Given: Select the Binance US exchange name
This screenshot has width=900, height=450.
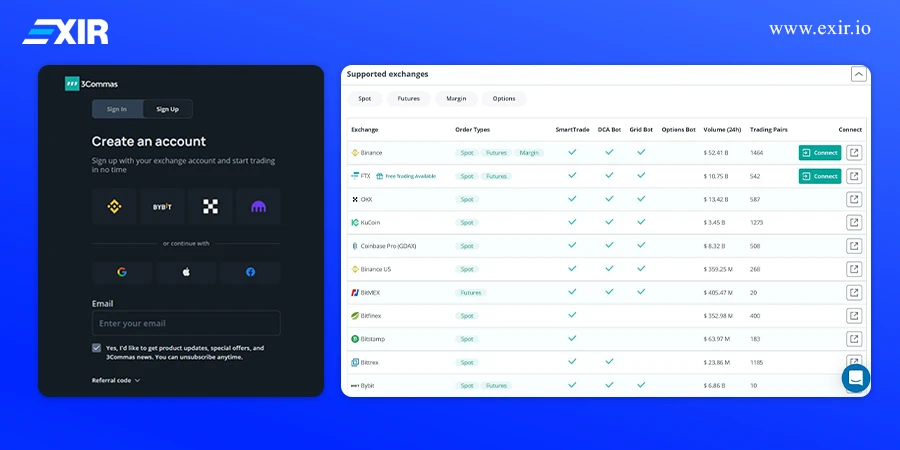Looking at the screenshot, I should 376,269.
